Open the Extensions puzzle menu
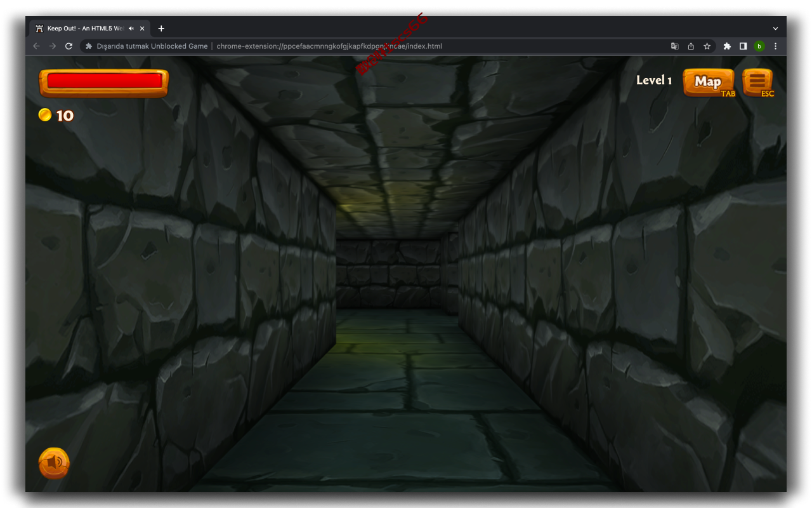Screen dimensions: 812x508 (727, 46)
